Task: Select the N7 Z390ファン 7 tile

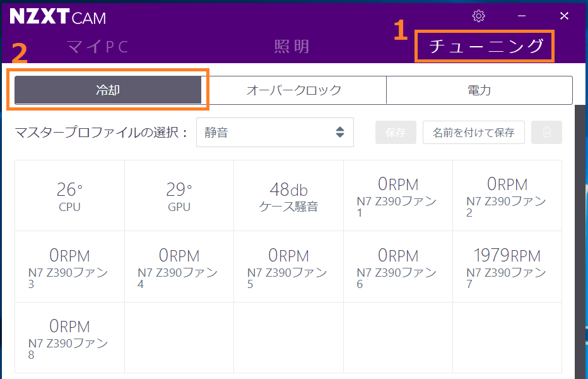Action: coord(507,267)
